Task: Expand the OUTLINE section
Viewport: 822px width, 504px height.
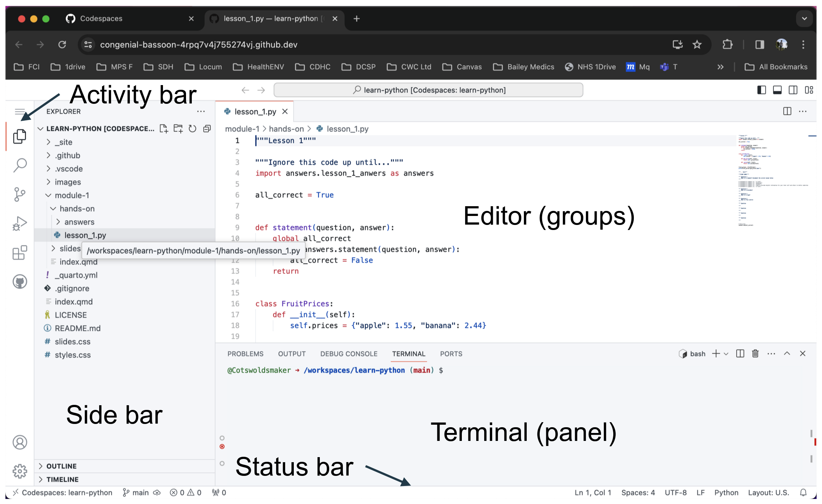Action: (x=61, y=466)
